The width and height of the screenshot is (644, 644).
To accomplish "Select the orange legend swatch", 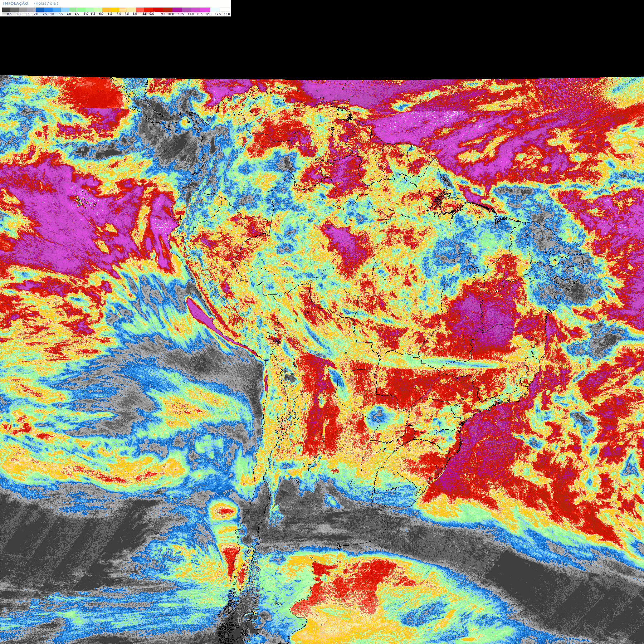I will [107, 10].
